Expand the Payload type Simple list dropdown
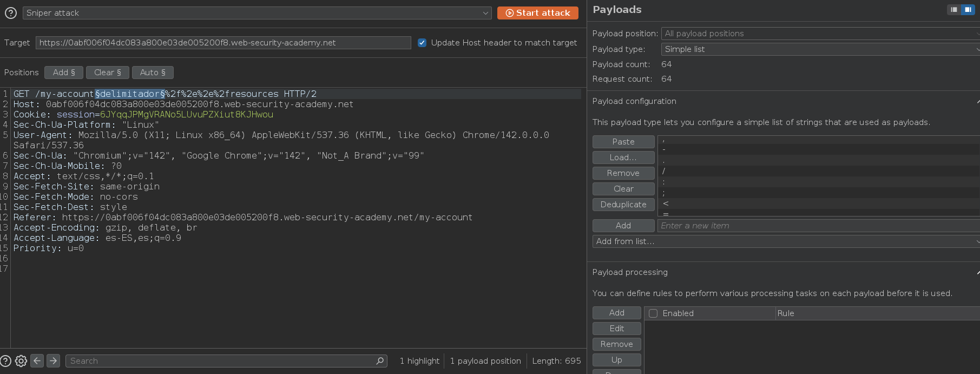The image size is (980, 374). coord(820,49)
